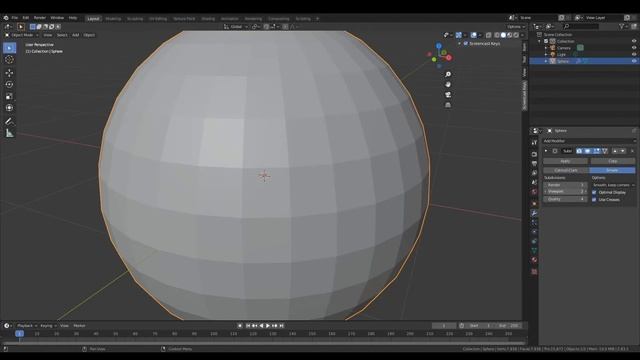The image size is (640, 360).
Task: Hide the Sphere object with its eye icon
Action: (x=634, y=61)
